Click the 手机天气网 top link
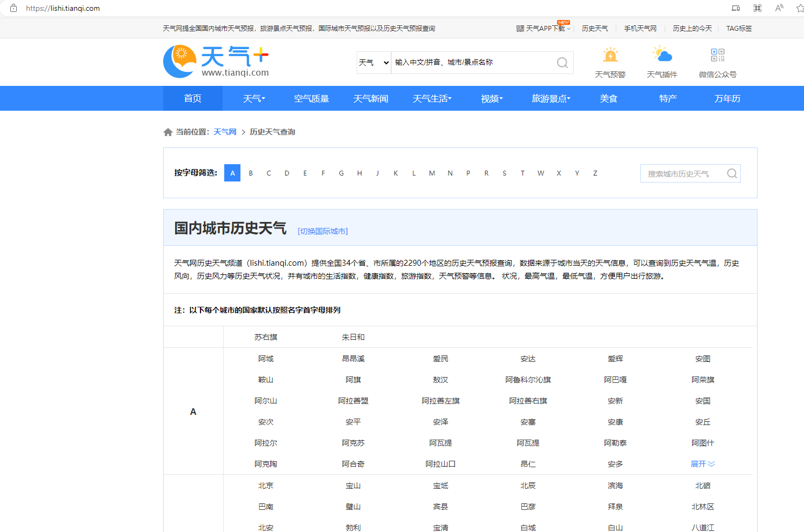This screenshot has width=804, height=532. click(640, 29)
